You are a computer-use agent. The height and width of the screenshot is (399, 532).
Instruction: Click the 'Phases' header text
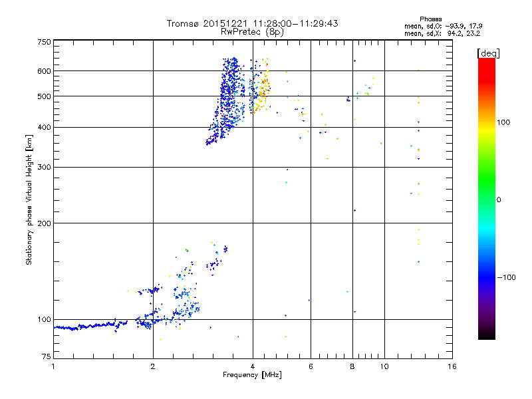430,19
